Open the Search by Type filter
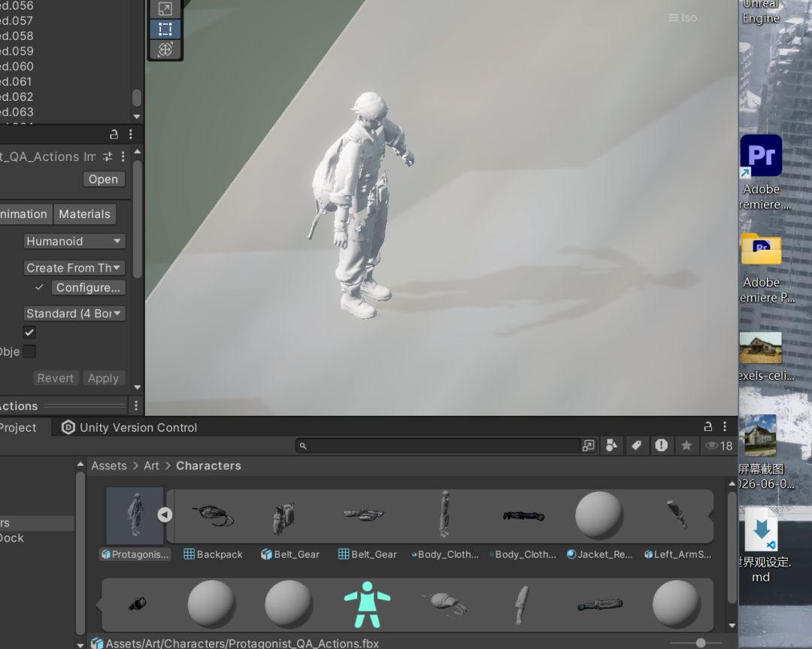812x649 pixels. tap(611, 445)
